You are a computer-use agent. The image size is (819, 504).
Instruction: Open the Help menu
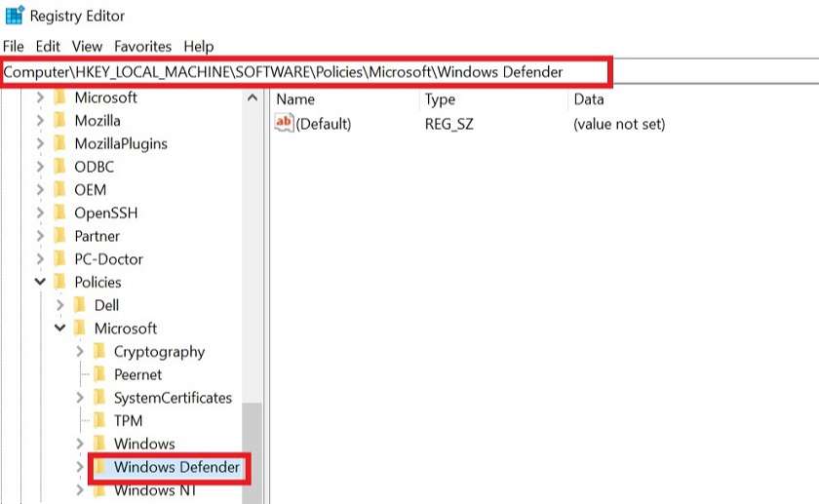pos(199,47)
